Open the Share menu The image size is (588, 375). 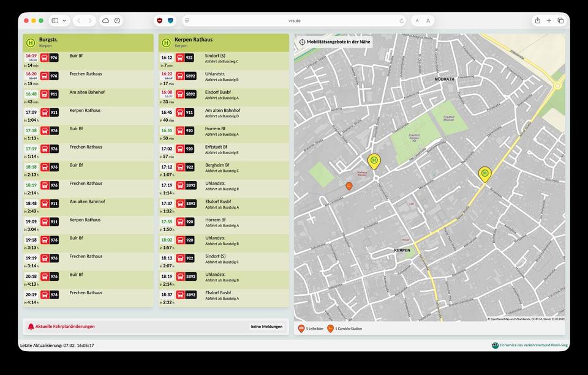tap(537, 21)
